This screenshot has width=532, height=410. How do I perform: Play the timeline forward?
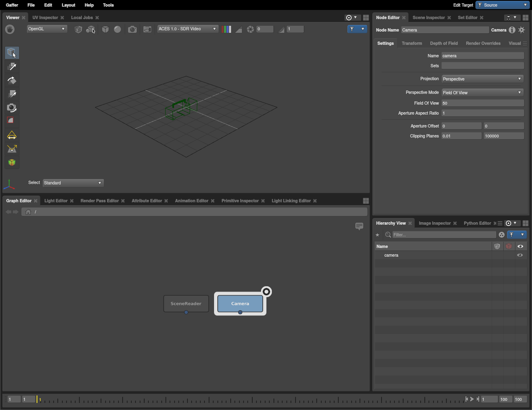(x=472, y=399)
